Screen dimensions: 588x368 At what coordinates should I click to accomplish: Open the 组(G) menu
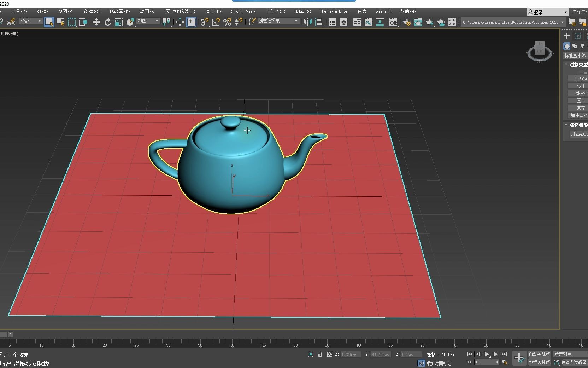click(x=42, y=12)
